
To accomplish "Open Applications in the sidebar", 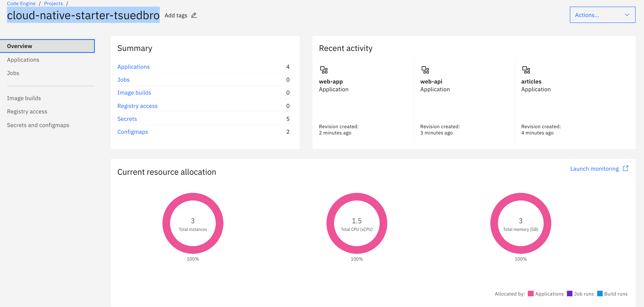I will point(23,60).
